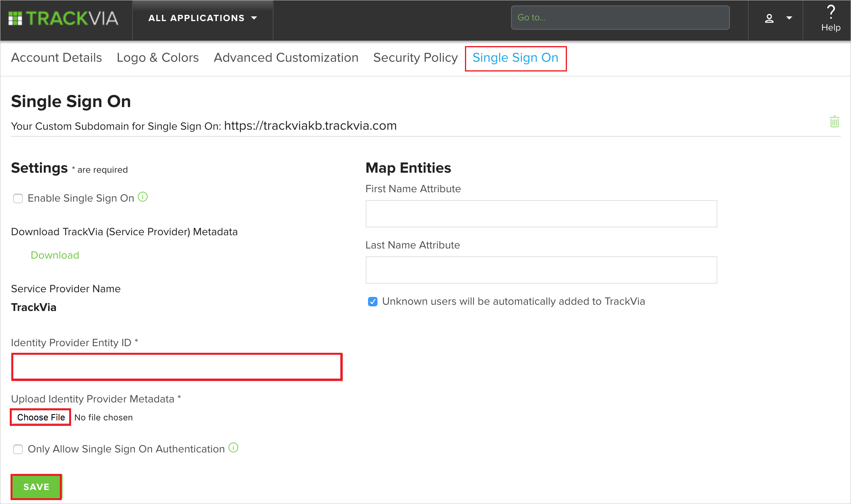Image resolution: width=851 pixels, height=504 pixels.
Task: Click the TrackVia logo
Action: point(63,18)
